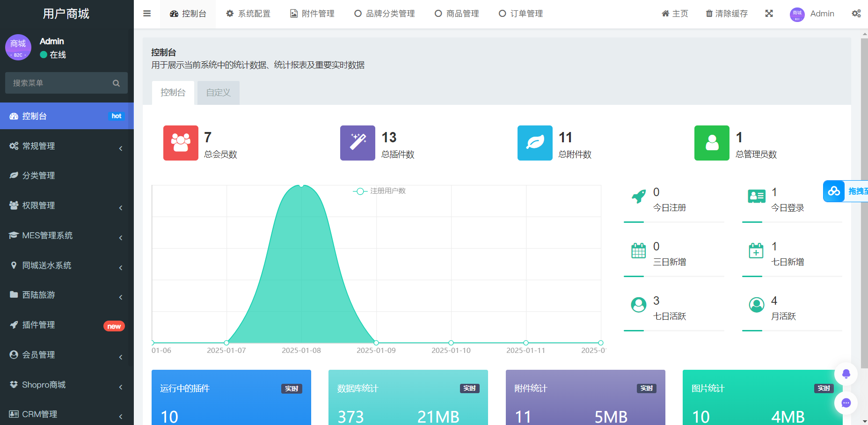Click the blue 总附件数 leaf icon

point(535,143)
